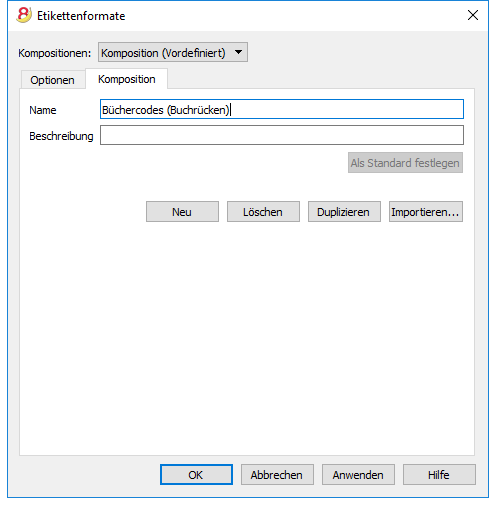Click the Beschreibung field label

tap(61, 136)
